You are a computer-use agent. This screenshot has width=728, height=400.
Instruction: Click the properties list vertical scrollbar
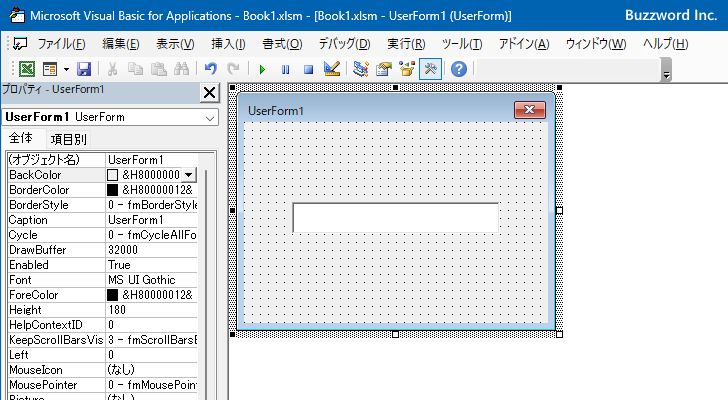pos(205,283)
